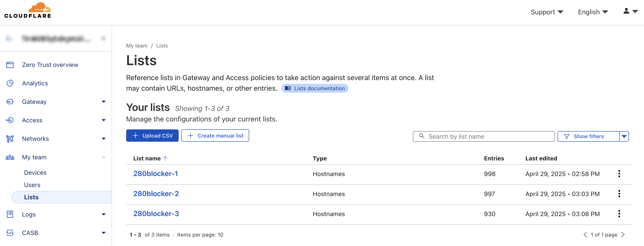Collapse the My team section
Screen dimensions: 644x246
(x=103, y=157)
